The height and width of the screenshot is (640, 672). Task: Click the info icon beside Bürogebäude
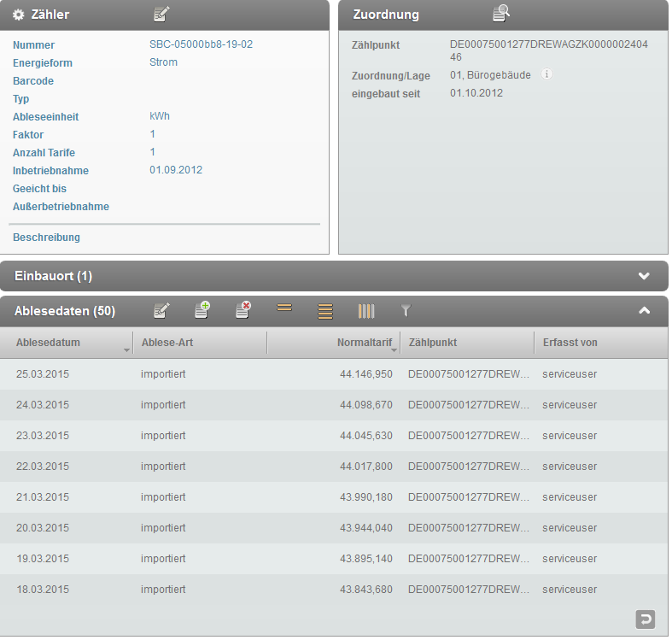(547, 74)
